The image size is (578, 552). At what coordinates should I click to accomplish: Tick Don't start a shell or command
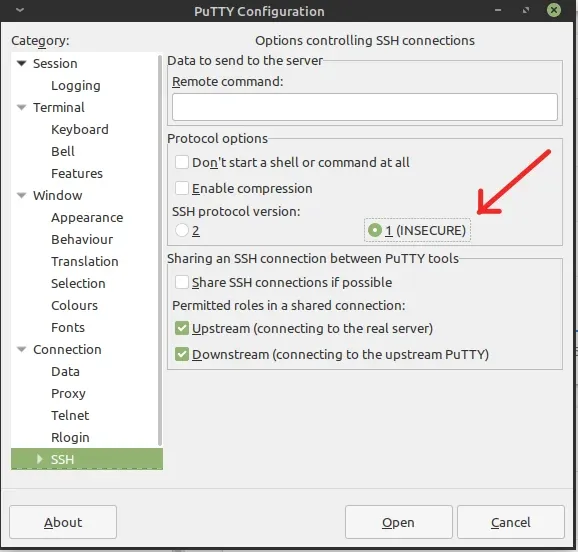click(182, 162)
